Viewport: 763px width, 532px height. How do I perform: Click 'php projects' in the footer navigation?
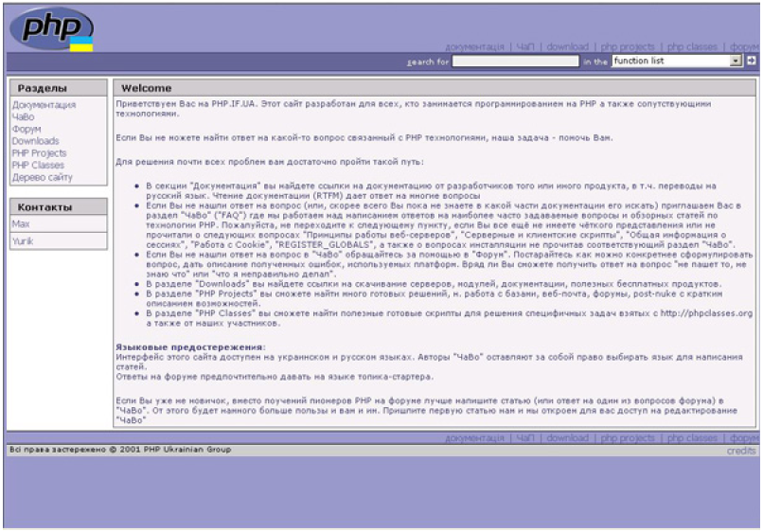pos(628,438)
